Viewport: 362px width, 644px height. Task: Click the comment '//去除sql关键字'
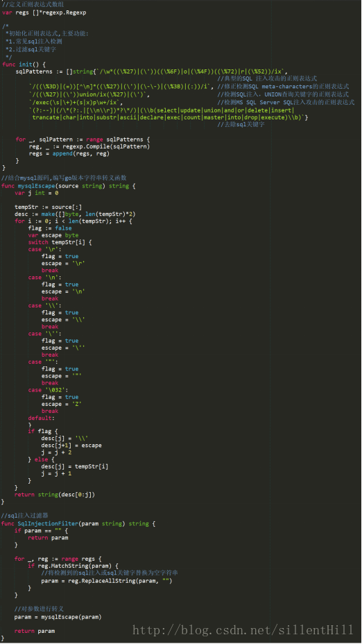point(241,124)
